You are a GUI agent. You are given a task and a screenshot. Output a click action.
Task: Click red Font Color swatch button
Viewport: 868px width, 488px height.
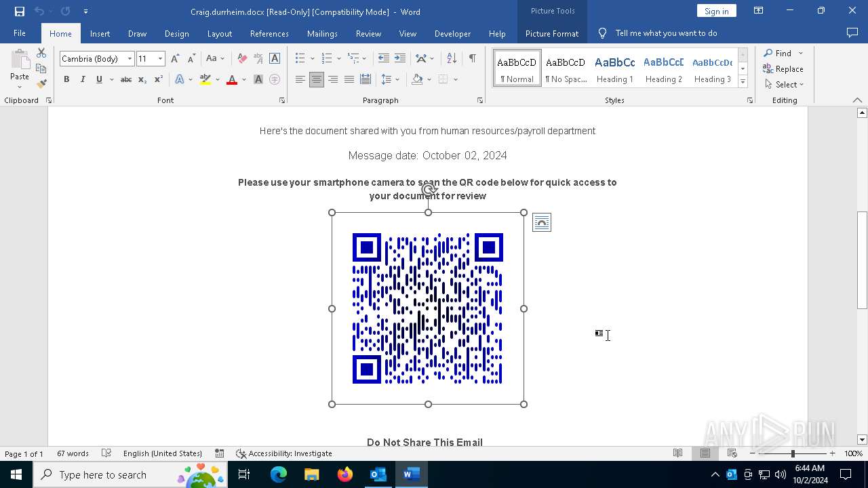pos(232,79)
